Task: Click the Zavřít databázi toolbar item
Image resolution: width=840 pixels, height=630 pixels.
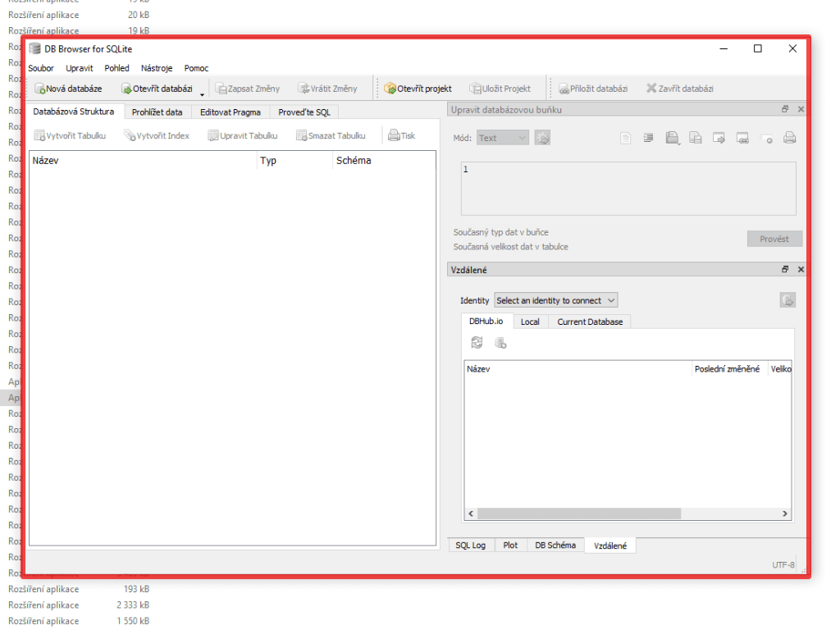Action: 680,89
